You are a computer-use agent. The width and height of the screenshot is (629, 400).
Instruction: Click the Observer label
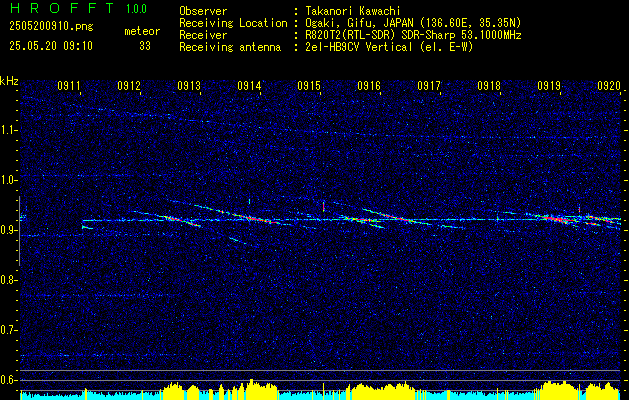pyautogui.click(x=203, y=11)
